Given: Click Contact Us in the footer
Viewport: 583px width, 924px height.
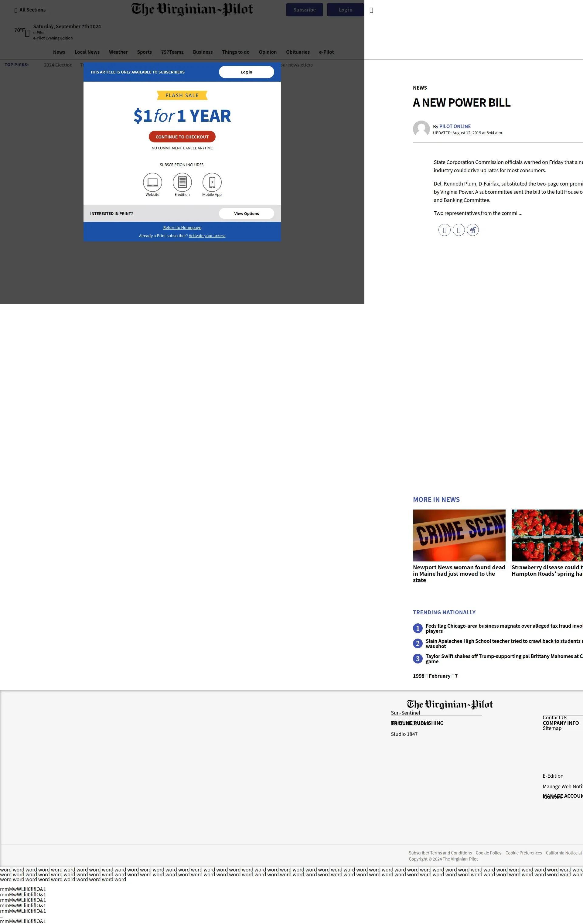Looking at the screenshot, I should [x=554, y=718].
